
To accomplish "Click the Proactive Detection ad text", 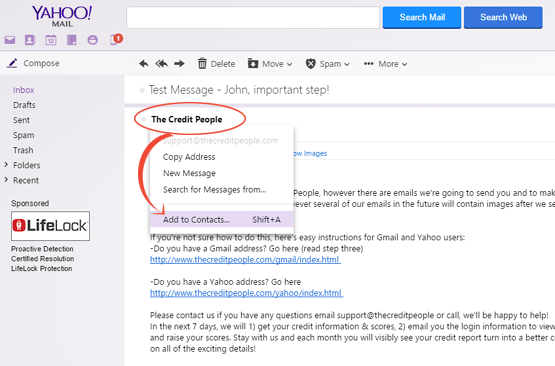I will [42, 249].
